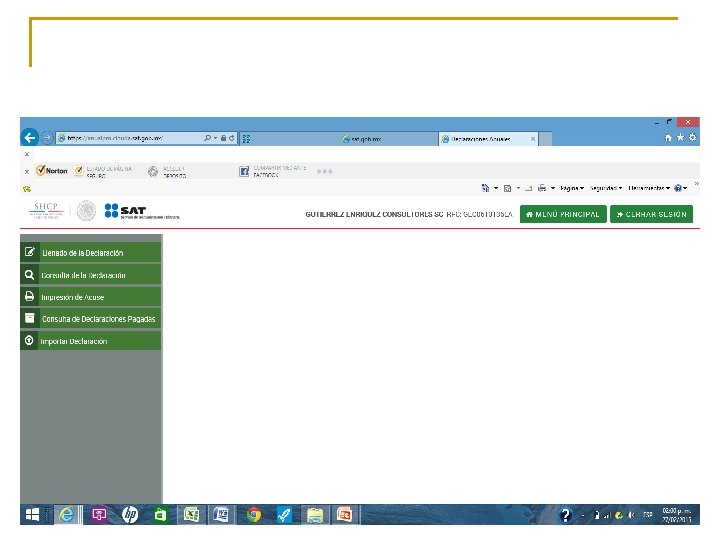The height and width of the screenshot is (540, 720).
Task: Close the Declaraciones Anuales tab
Action: tap(533, 139)
